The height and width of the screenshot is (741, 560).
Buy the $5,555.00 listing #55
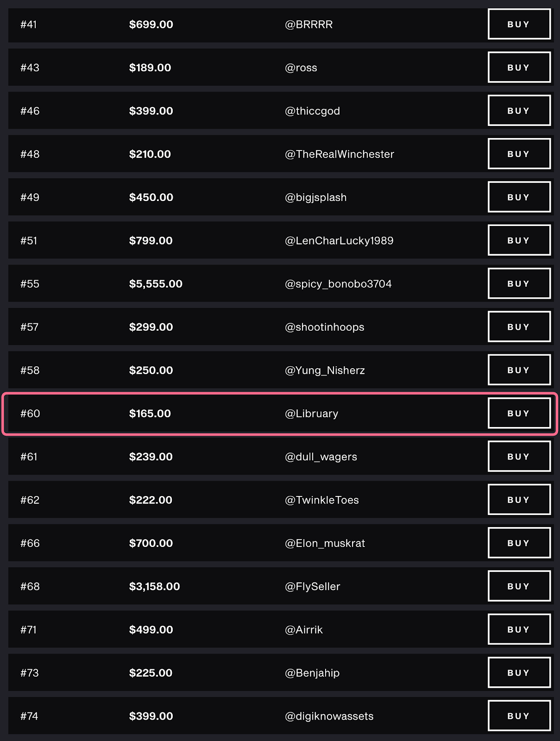click(519, 283)
